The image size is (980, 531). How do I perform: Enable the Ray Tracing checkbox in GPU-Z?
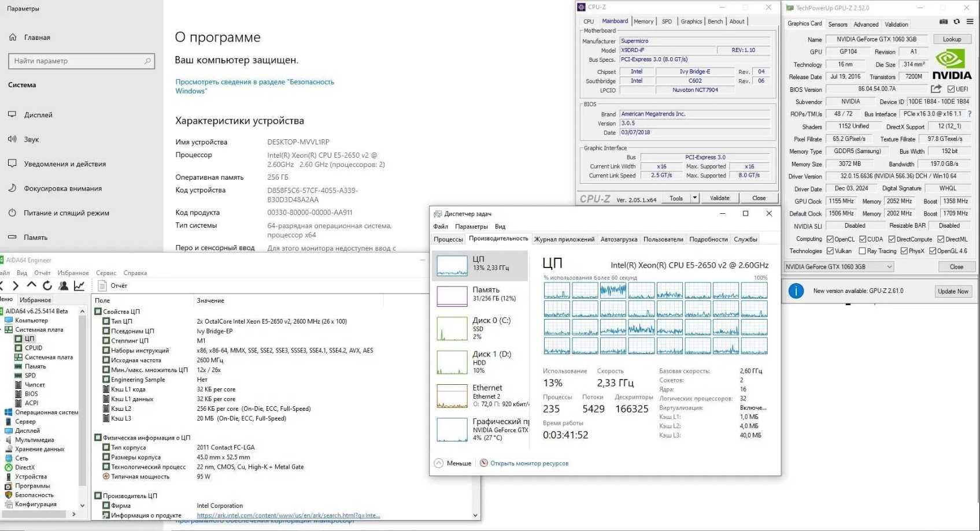[863, 251]
